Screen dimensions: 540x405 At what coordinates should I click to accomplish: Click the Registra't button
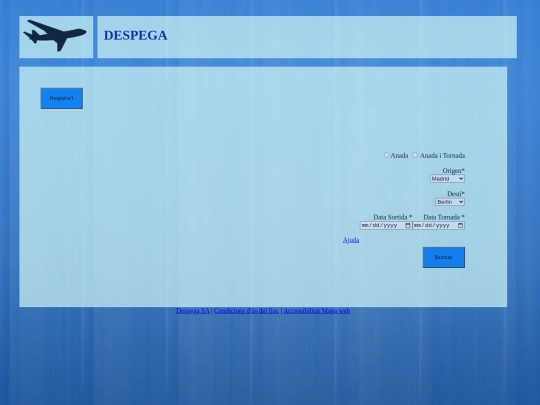[62, 98]
